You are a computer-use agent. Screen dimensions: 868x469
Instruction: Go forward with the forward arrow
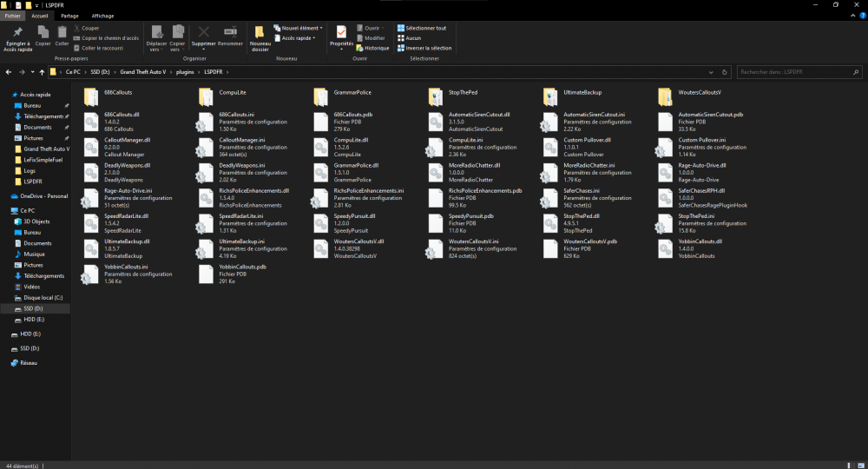[22, 72]
